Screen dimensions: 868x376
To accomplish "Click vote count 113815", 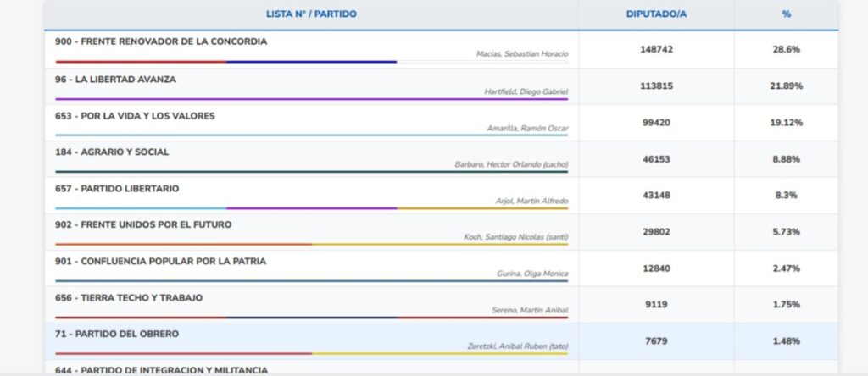I will 657,86.
